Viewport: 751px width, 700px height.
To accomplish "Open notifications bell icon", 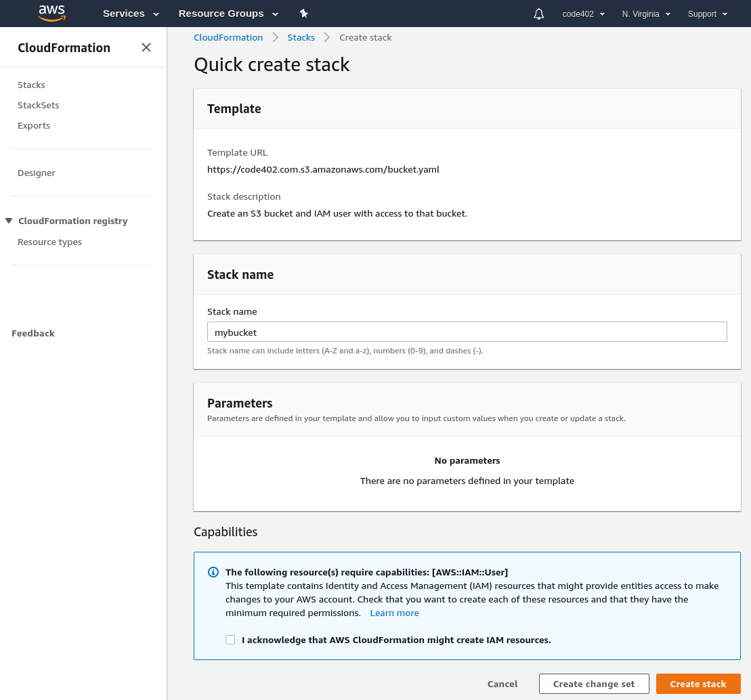I will 539,14.
